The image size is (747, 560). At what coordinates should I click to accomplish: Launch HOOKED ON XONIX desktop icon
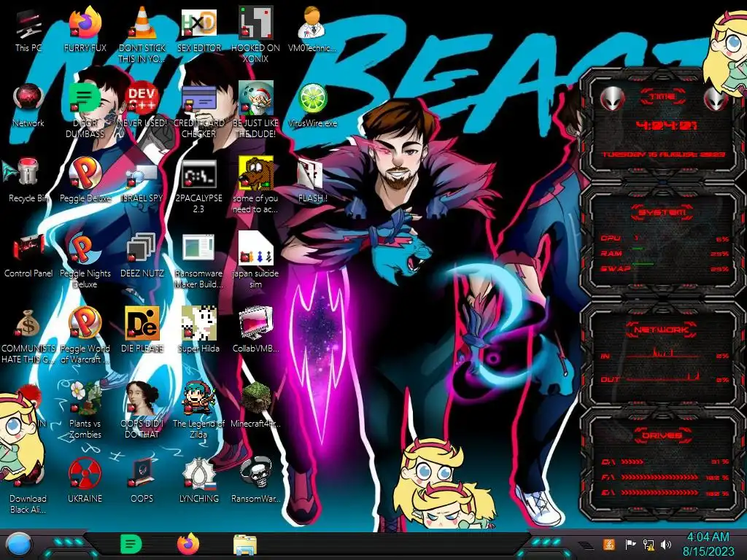(255, 34)
